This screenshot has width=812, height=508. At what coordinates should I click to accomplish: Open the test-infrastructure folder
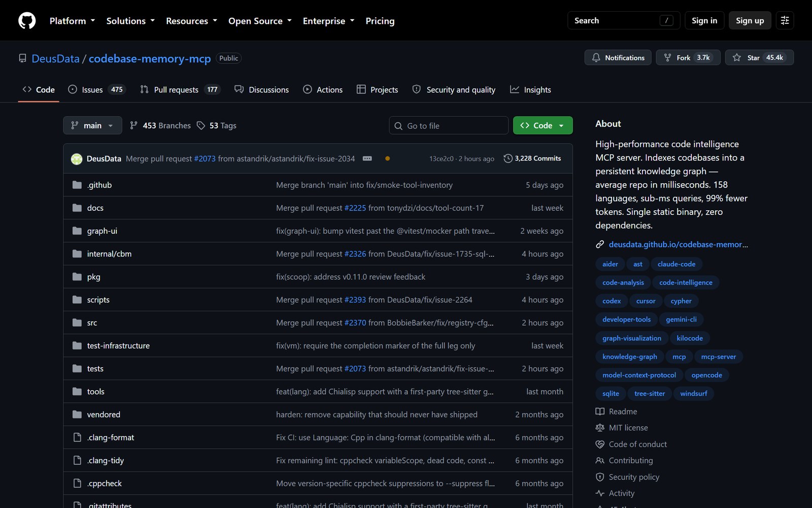(118, 345)
